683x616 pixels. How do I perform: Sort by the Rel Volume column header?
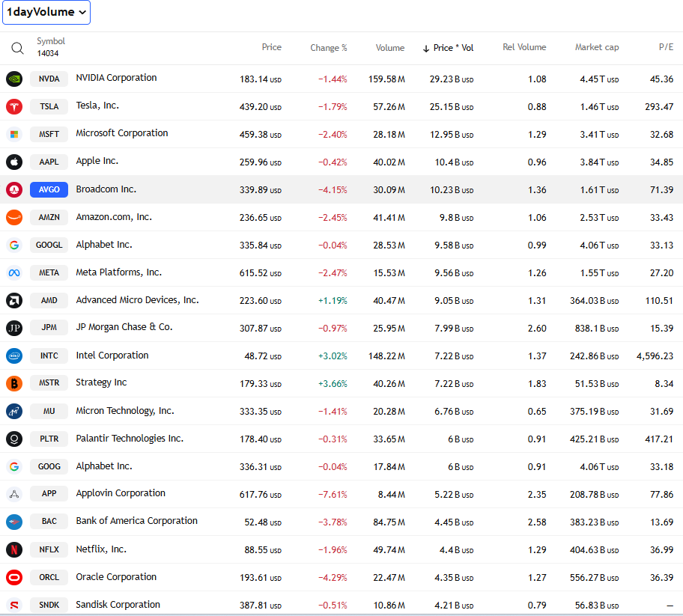(524, 47)
